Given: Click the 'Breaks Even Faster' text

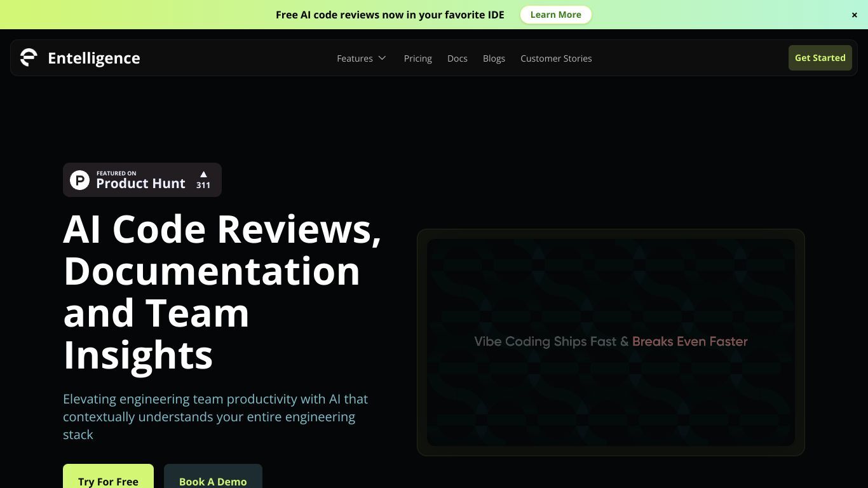Looking at the screenshot, I should [689, 342].
